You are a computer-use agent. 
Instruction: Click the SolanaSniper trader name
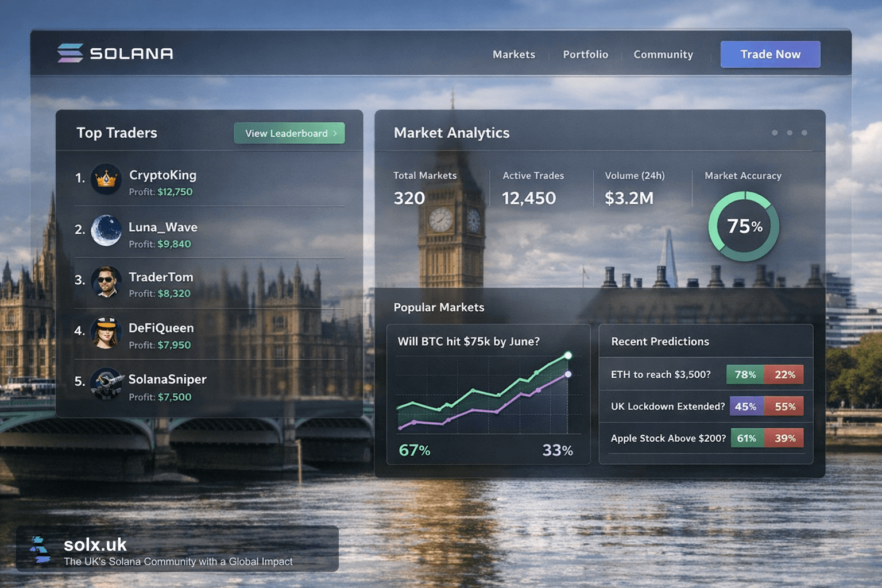[x=168, y=379]
